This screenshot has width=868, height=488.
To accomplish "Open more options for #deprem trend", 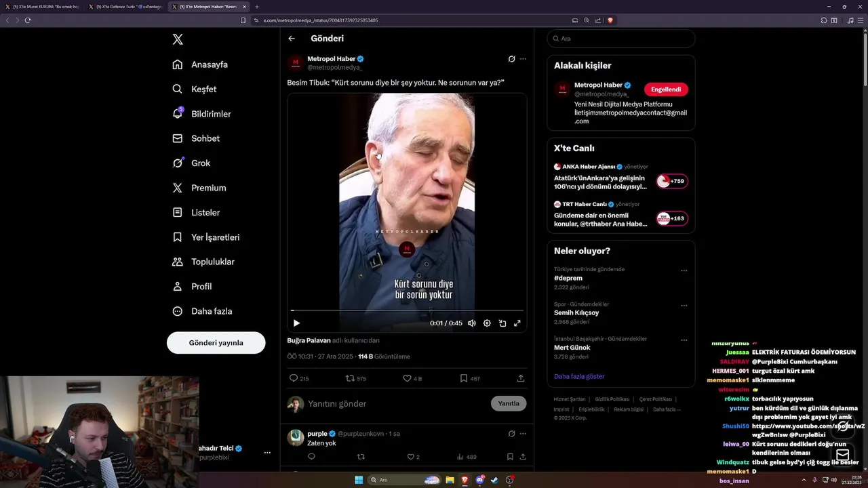I will pos(684,270).
